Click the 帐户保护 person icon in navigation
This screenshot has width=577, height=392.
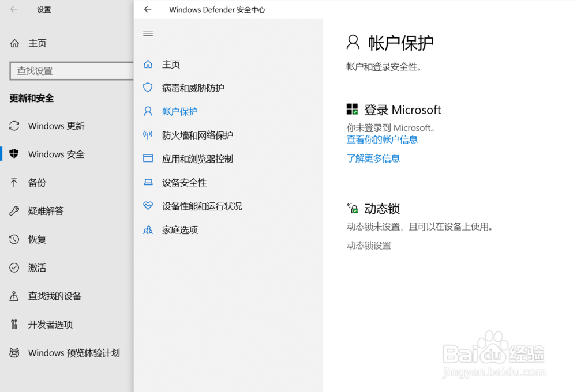point(148,111)
